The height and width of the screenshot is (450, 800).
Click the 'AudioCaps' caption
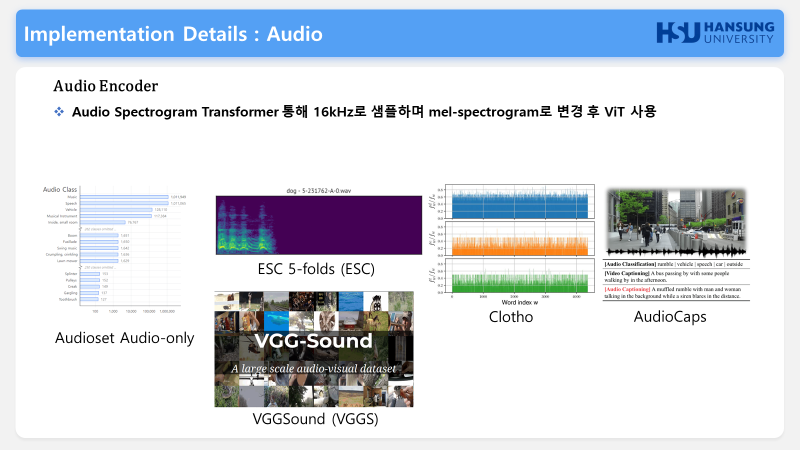click(x=670, y=317)
